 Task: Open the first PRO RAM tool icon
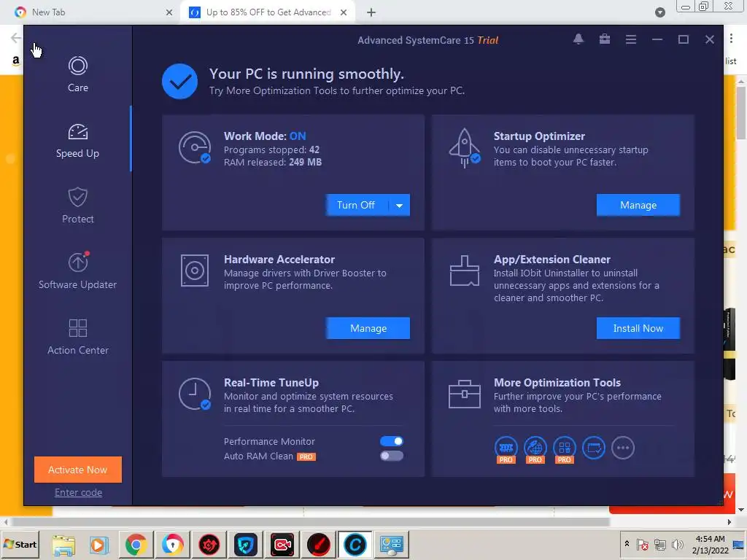[x=506, y=448]
